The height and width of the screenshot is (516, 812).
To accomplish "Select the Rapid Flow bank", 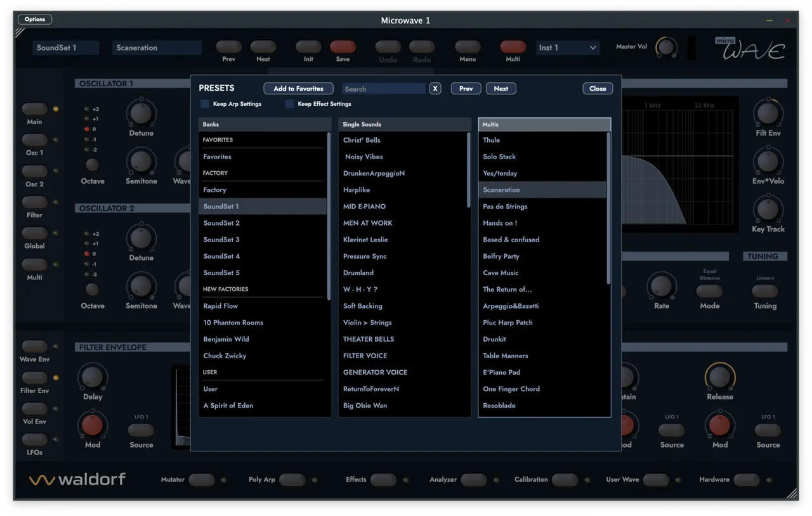I will (263, 306).
